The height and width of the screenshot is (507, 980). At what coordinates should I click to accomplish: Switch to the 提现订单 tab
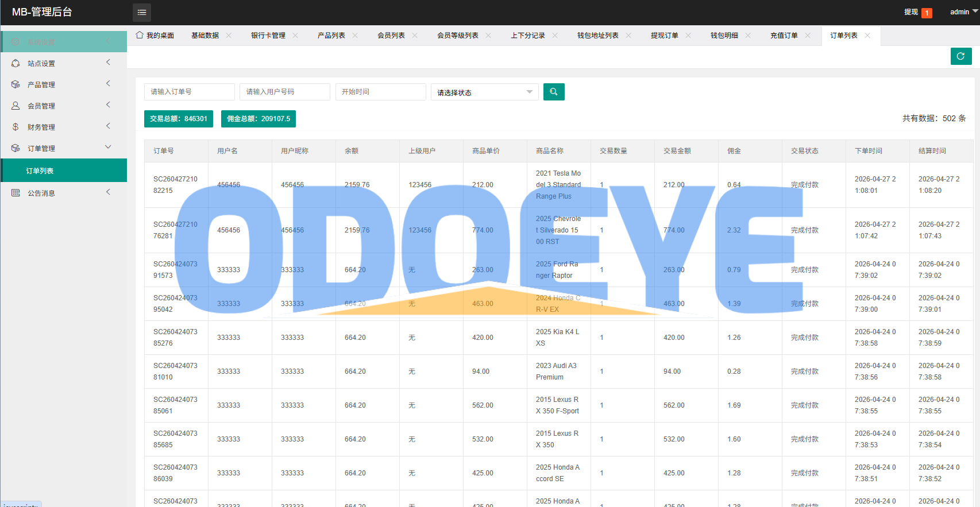click(665, 36)
